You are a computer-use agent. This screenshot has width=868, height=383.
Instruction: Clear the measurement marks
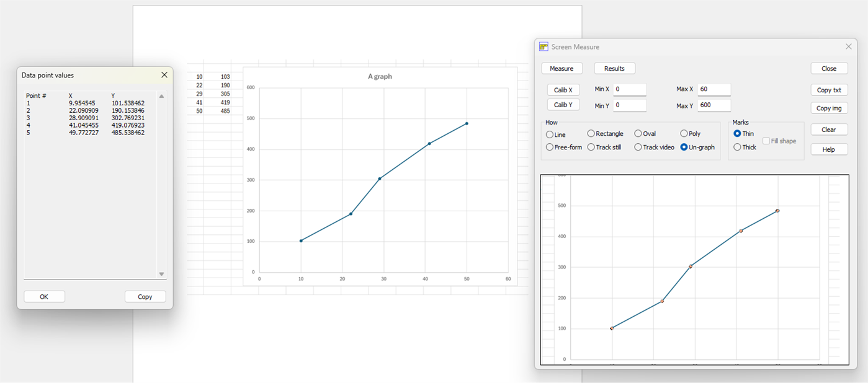click(829, 129)
